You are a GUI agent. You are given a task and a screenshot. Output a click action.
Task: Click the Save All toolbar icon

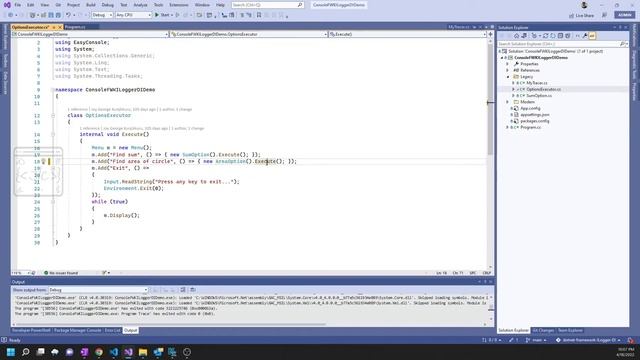58,15
